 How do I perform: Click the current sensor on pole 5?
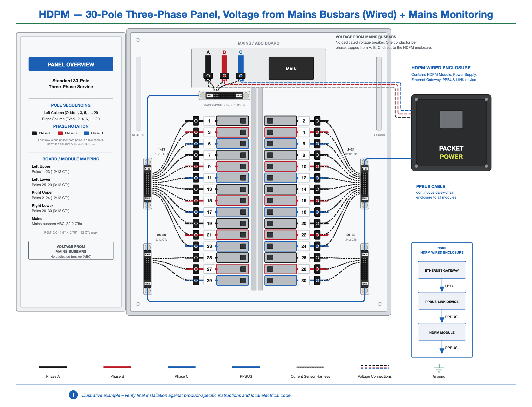point(196,144)
